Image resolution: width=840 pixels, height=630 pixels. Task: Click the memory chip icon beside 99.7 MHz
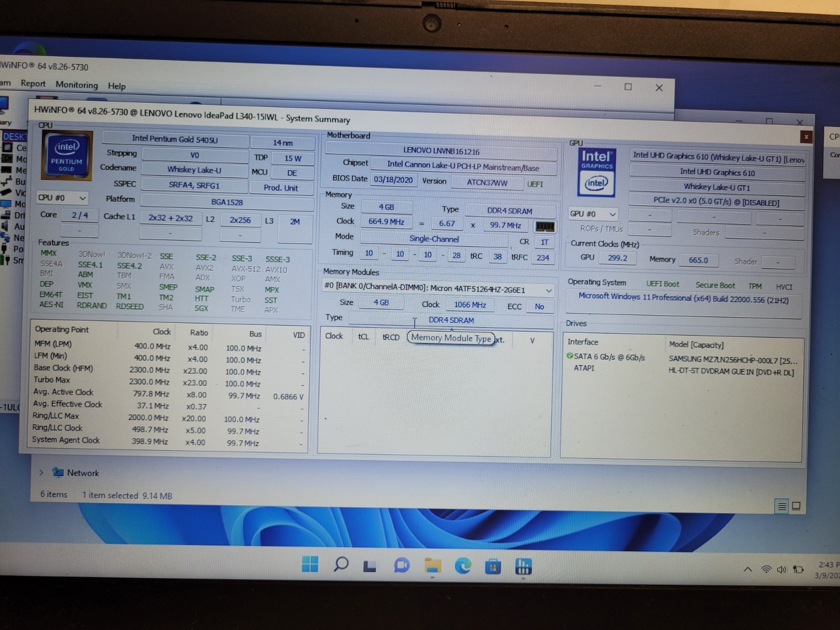[544, 226]
